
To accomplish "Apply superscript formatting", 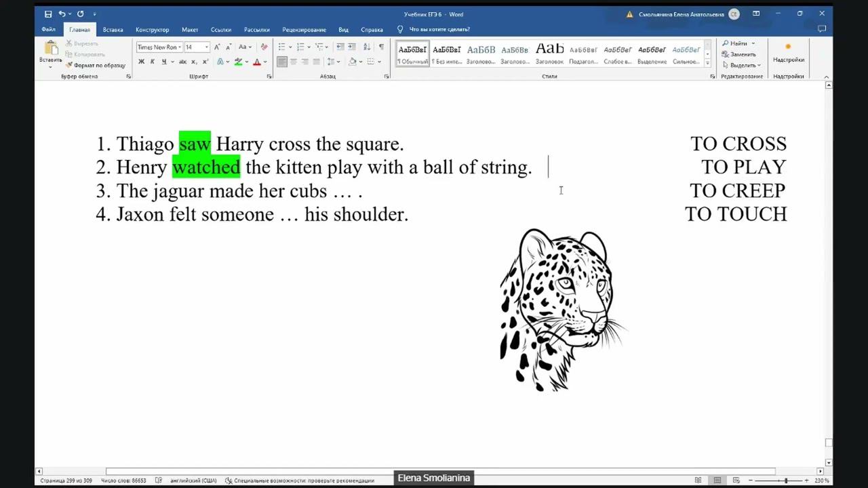I will [205, 62].
